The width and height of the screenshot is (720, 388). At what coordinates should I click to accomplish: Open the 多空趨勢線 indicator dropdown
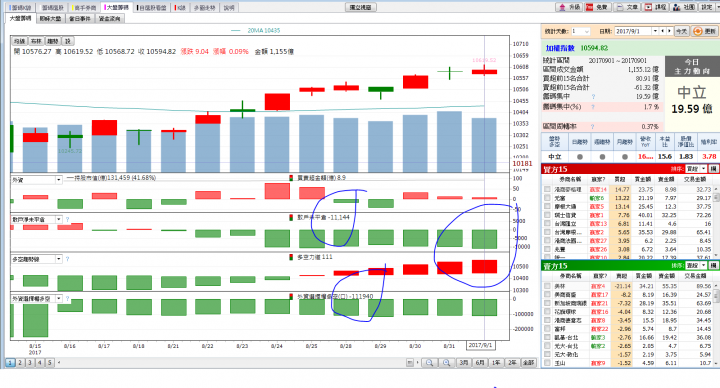pyautogui.click(x=59, y=259)
